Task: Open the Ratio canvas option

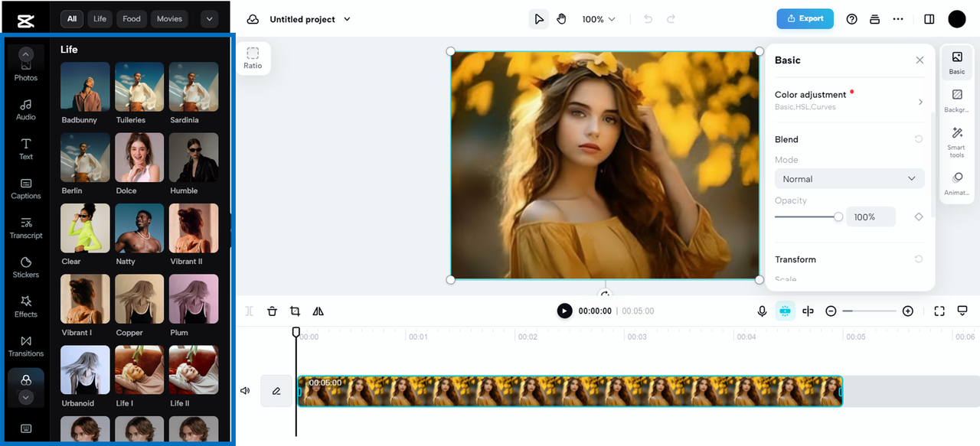Action: (253, 58)
